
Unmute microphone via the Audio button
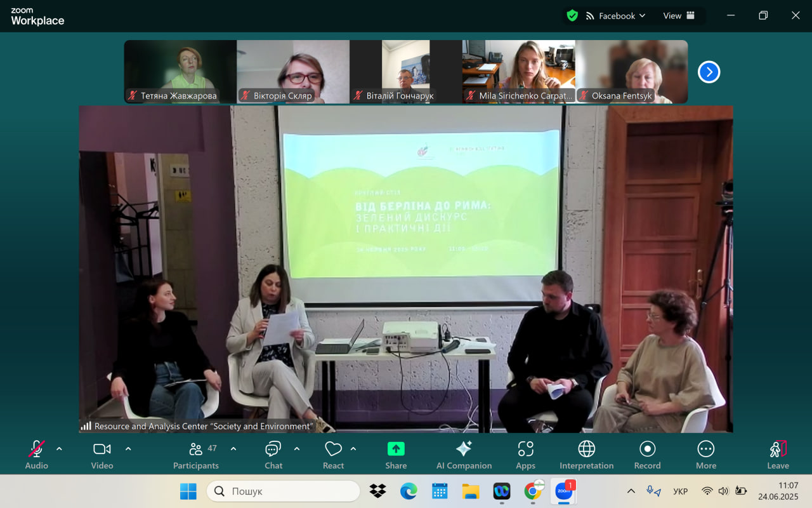(x=36, y=450)
